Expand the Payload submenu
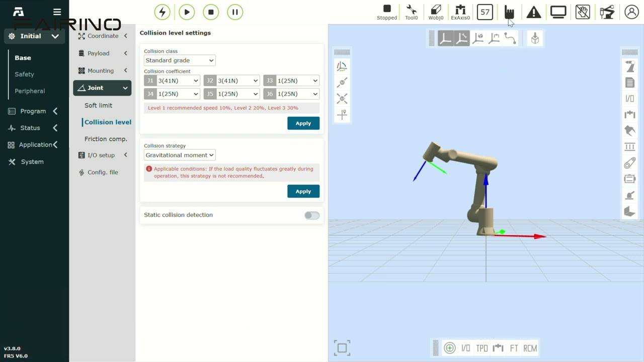This screenshot has height=362, width=644. (x=102, y=53)
